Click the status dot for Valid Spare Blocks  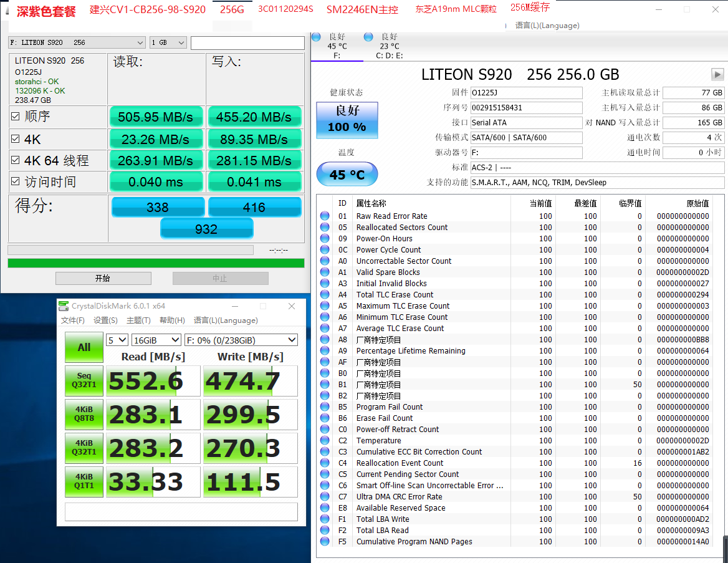(325, 272)
